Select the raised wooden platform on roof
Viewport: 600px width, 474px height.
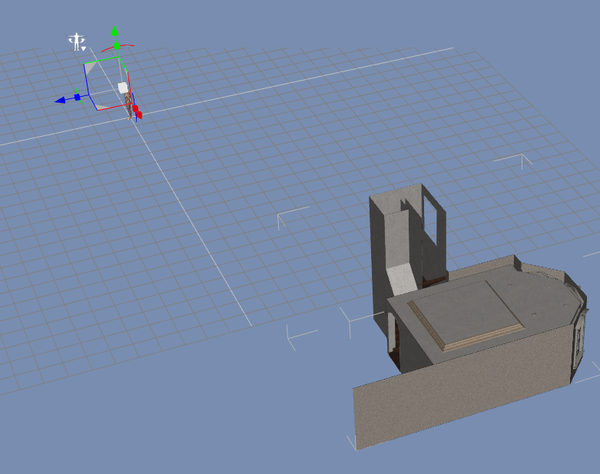(465, 315)
